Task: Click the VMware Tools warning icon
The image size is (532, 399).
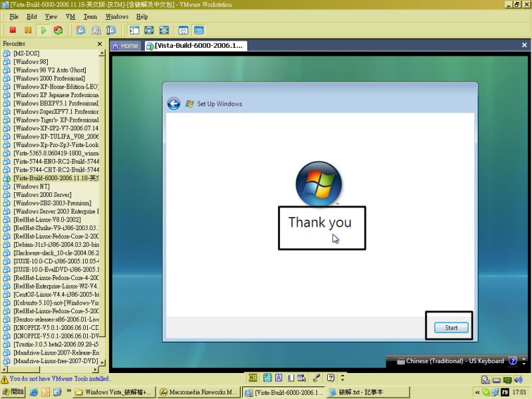Action: pyautogui.click(x=5, y=379)
